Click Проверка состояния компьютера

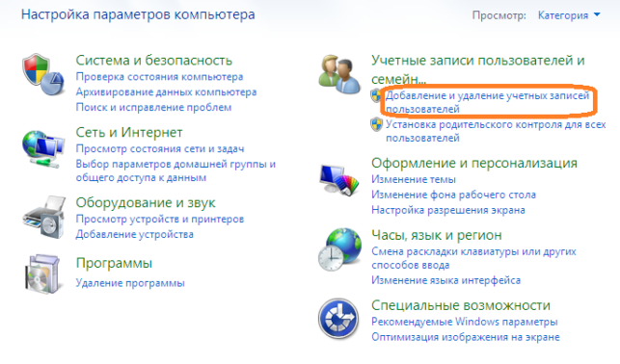coord(159,77)
